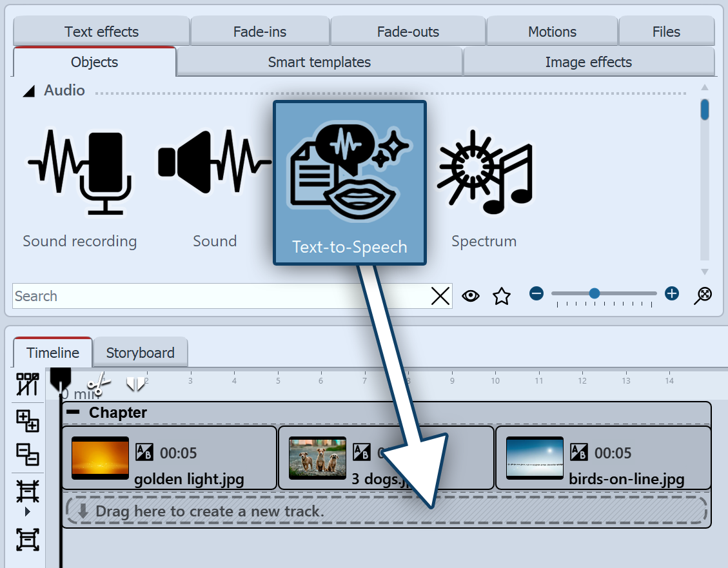The width and height of the screenshot is (728, 568).
Task: Click the zoom-to-fit magnifier in Objects panel
Action: 703,295
